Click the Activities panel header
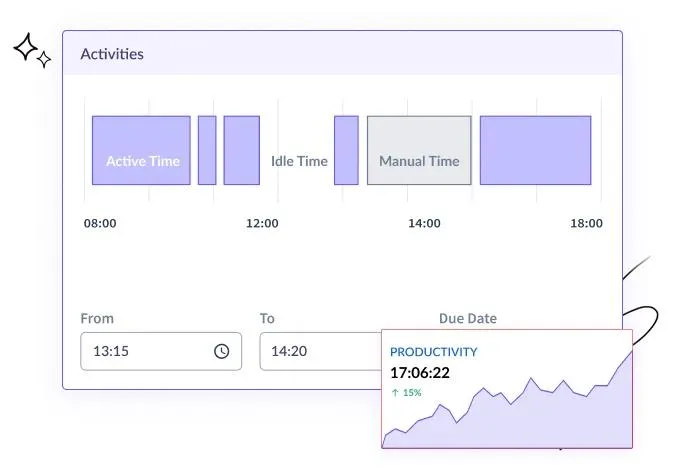Screen dimensions: 677x467 point(342,54)
